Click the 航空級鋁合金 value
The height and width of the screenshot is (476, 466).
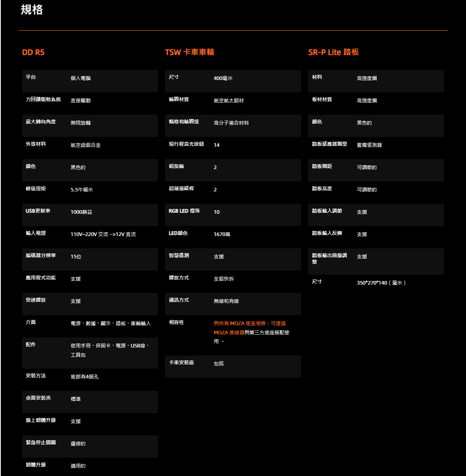coord(85,145)
